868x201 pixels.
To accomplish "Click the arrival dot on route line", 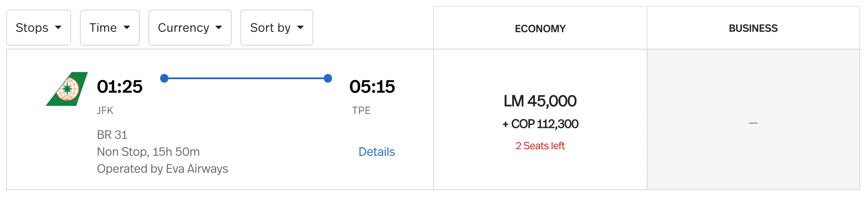I will pos(328,78).
